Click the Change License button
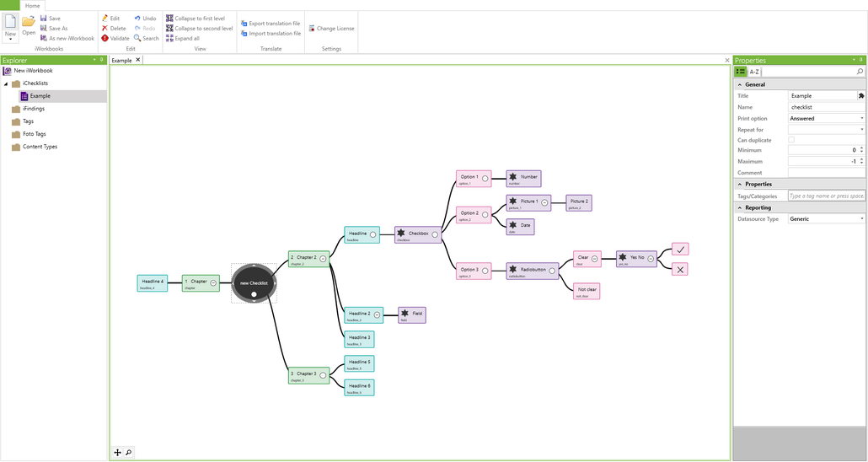This screenshot has width=868, height=462. (331, 29)
